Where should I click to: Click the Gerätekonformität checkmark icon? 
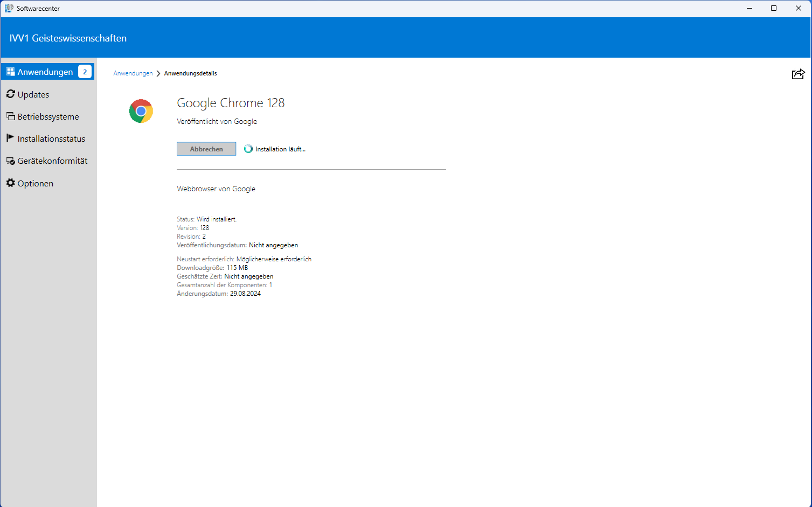[x=11, y=161]
